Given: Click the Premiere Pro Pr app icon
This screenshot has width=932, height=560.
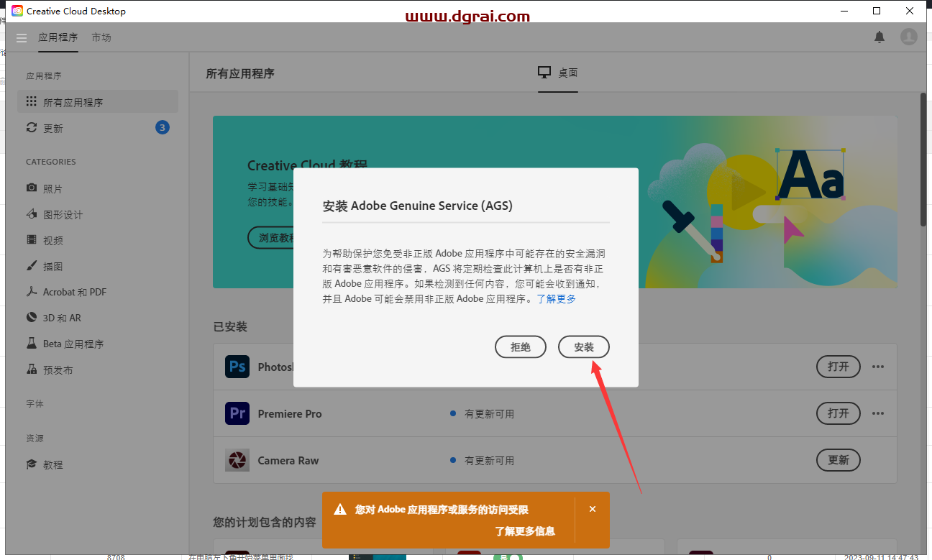Looking at the screenshot, I should (237, 413).
